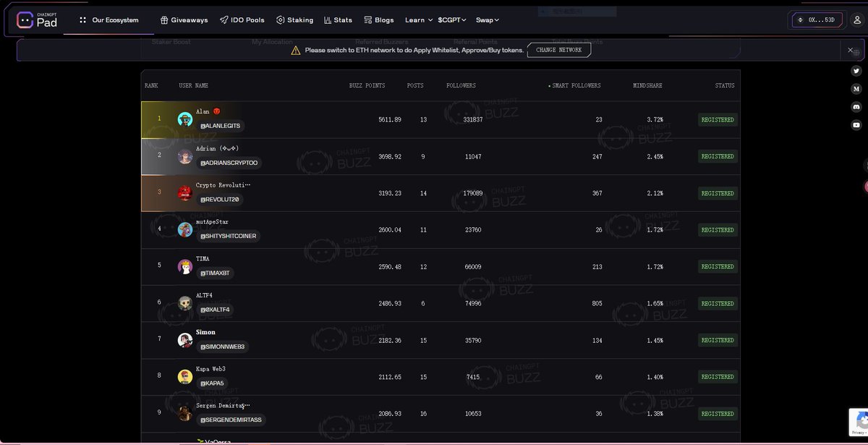This screenshot has height=445, width=868.
Task: Expand the Learn dropdown menu
Action: pos(419,20)
